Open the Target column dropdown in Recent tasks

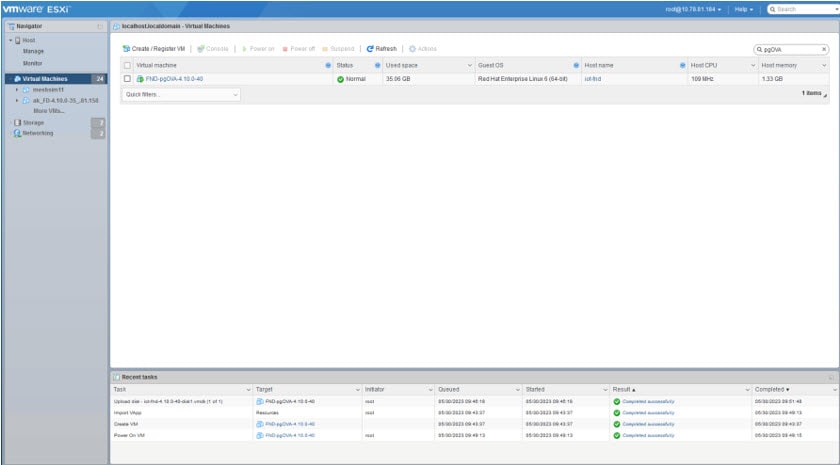point(358,389)
